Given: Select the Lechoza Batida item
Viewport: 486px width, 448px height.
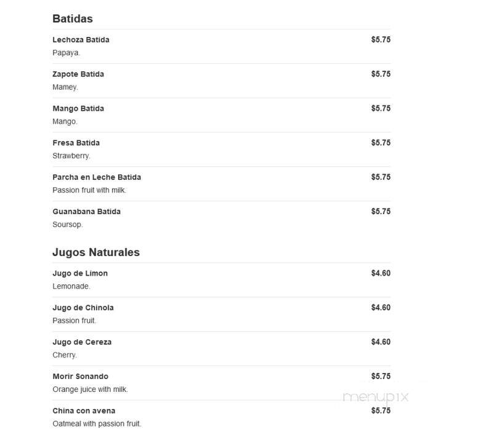Looking at the screenshot, I should point(81,39).
